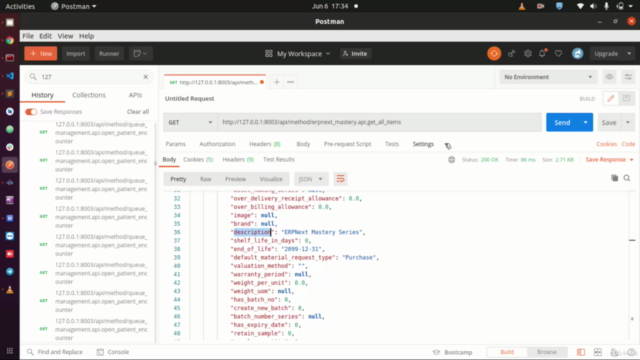Open the user avatar menu
Image resolution: width=640 pixels, height=360 pixels.
pyautogui.click(x=578, y=53)
